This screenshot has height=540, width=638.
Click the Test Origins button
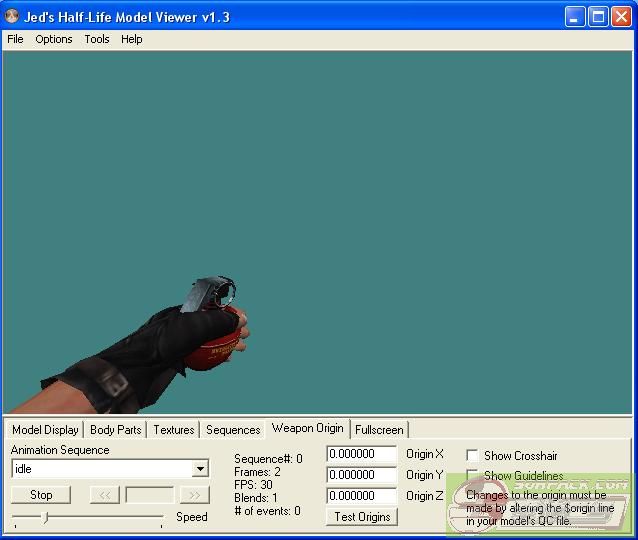point(362,517)
